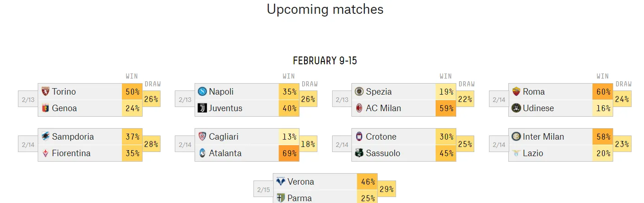The width and height of the screenshot is (644, 203).
Task: Click the Upcoming matches heading
Action: [325, 9]
